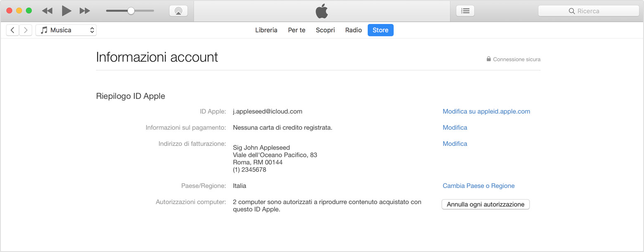Go to the Radio tab
The image size is (644, 252).
353,30
